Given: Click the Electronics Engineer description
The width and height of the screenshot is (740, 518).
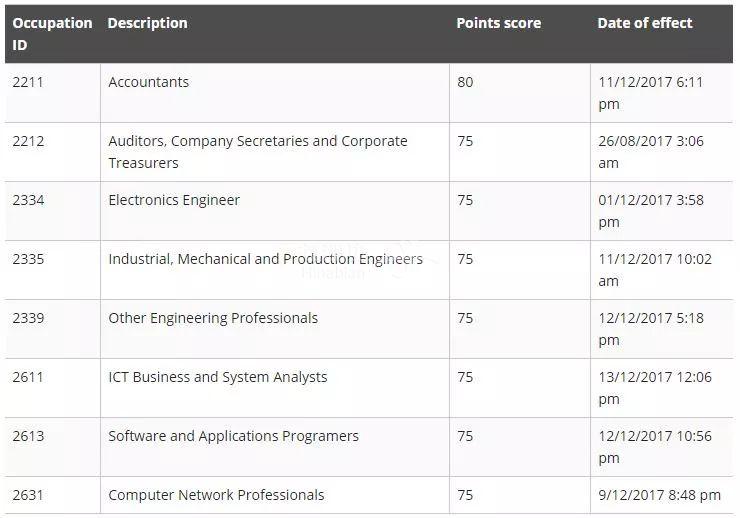Looking at the screenshot, I should click(174, 200).
